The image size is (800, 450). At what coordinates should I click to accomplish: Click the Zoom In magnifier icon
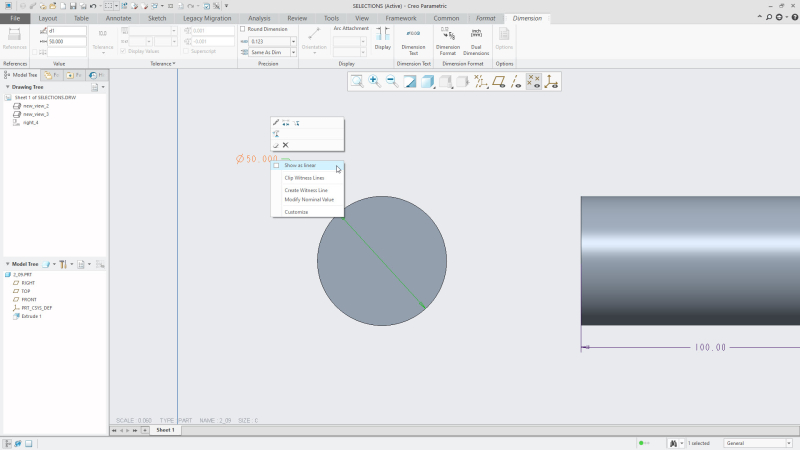click(374, 82)
